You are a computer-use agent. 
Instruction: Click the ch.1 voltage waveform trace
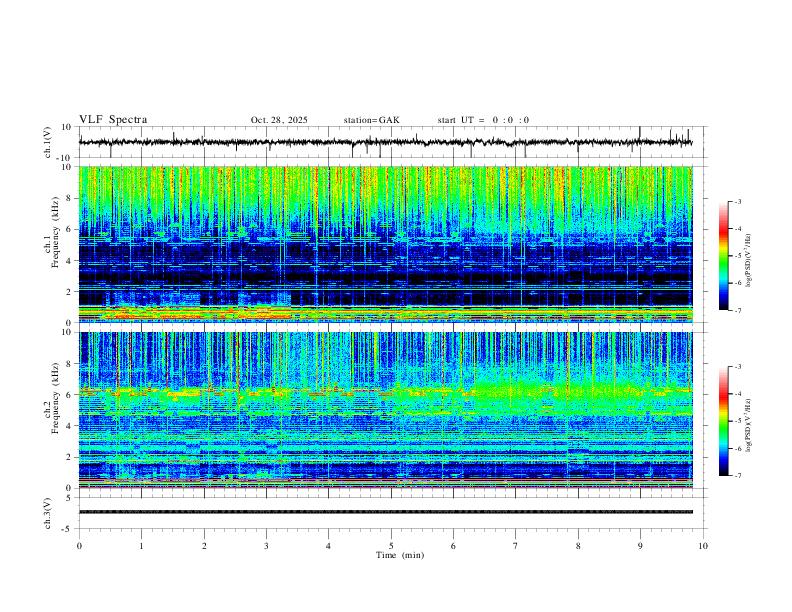tap(386, 142)
